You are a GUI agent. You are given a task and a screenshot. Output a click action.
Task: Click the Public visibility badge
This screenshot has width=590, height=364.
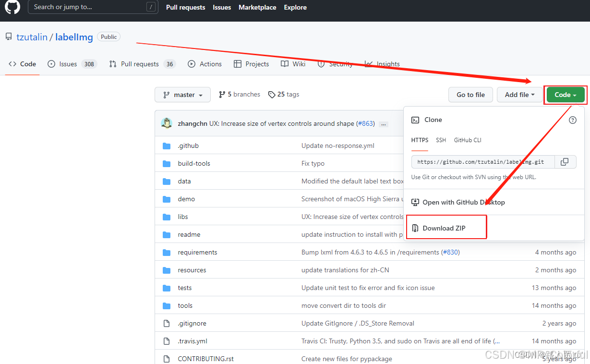tap(109, 36)
